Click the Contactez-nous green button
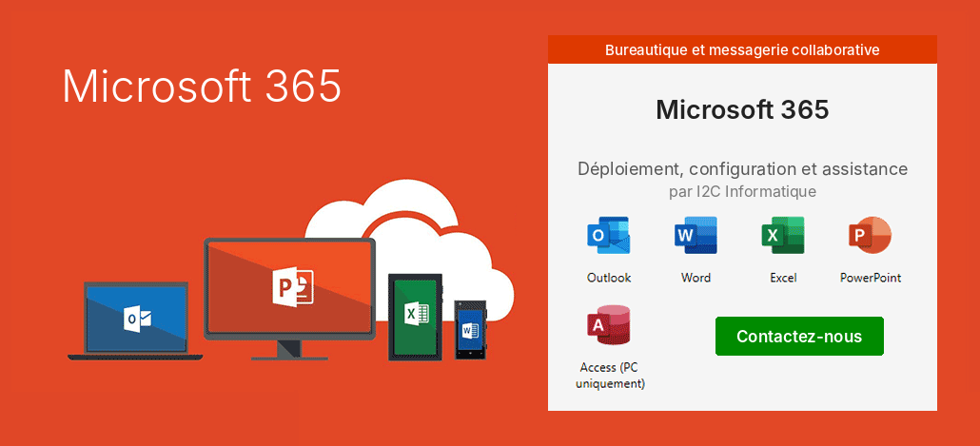Image resolution: width=980 pixels, height=446 pixels. 799,337
